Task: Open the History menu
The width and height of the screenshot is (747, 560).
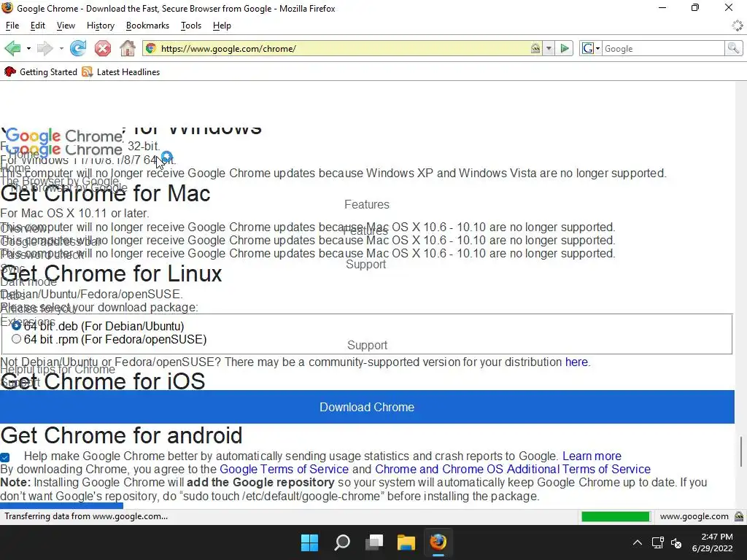Action: (101, 26)
